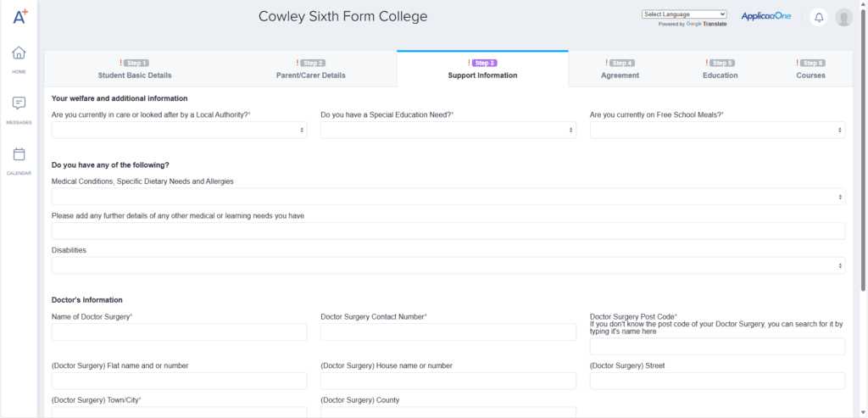Expand the in care by Local Authority dropdown
Screen dimensions: 868x418
coord(179,130)
